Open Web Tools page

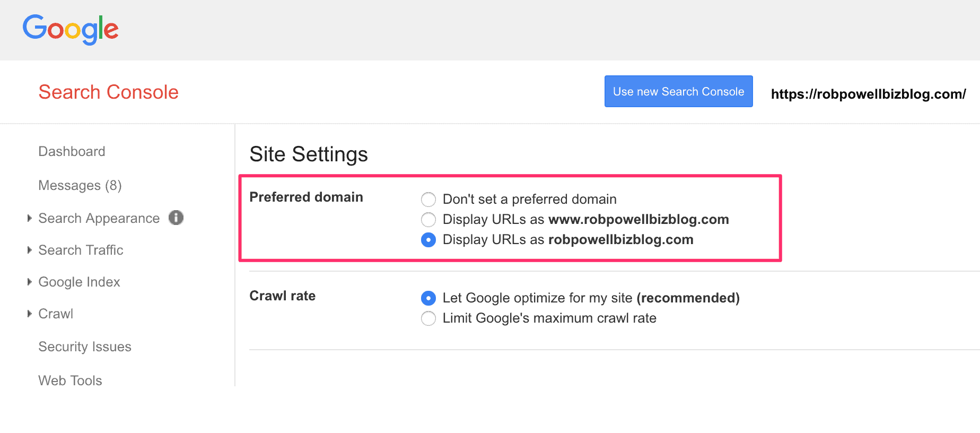click(70, 380)
